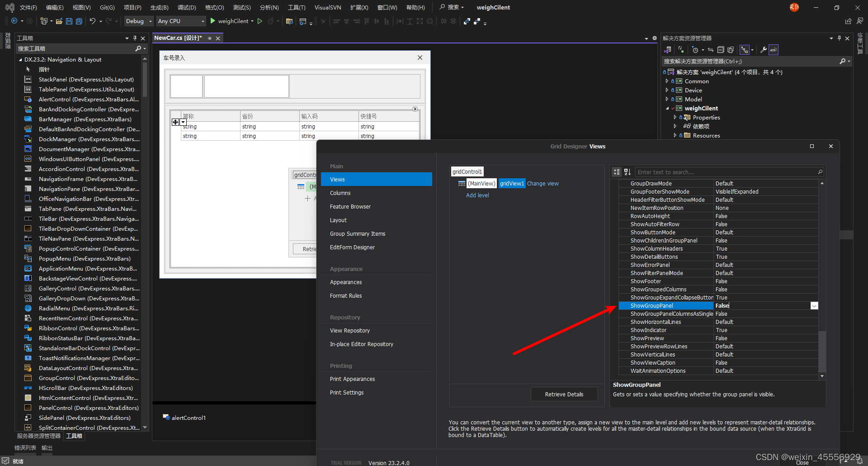Toggle auto-hide pin on 解决方案资源管理器 panel
Screen dimensions: 868x466
[840, 38]
